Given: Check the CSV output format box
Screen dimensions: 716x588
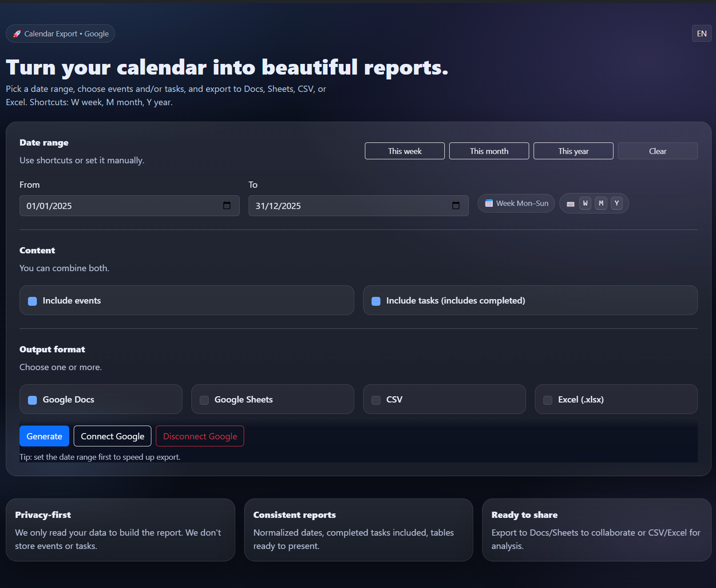Looking at the screenshot, I should pos(376,400).
